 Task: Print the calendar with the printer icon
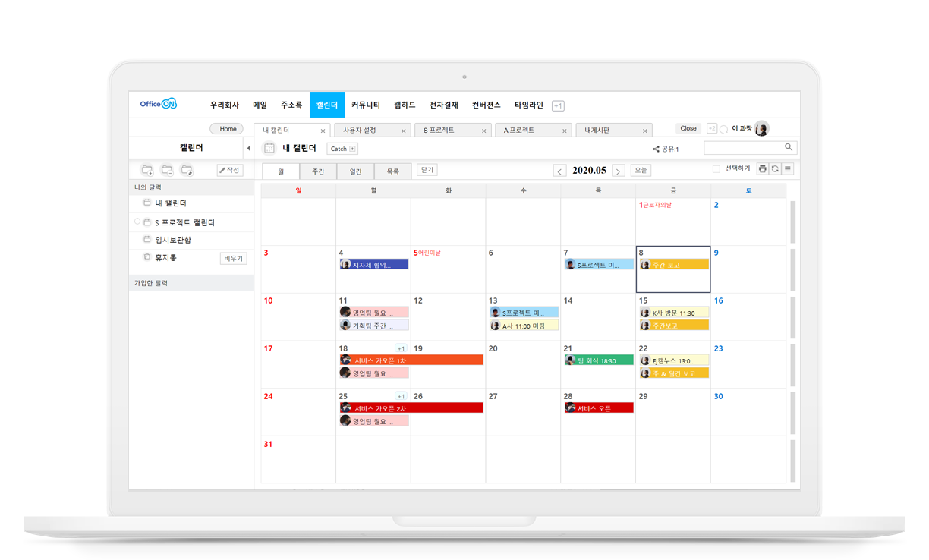tap(763, 169)
